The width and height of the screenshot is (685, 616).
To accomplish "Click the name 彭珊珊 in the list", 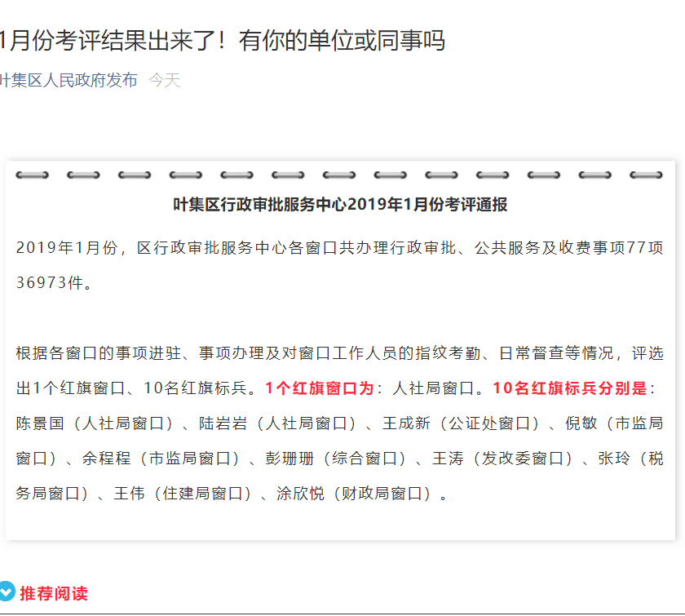I will pyautogui.click(x=289, y=459).
